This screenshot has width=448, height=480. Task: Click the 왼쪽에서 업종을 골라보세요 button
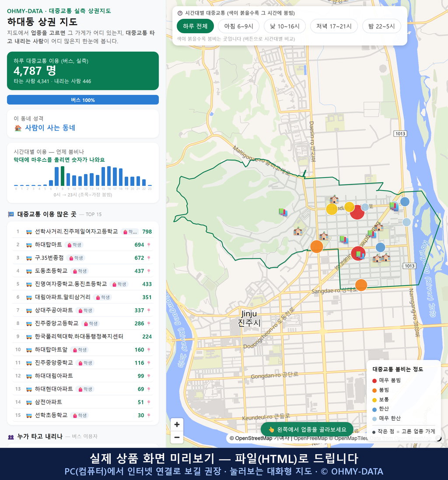pyautogui.click(x=307, y=429)
